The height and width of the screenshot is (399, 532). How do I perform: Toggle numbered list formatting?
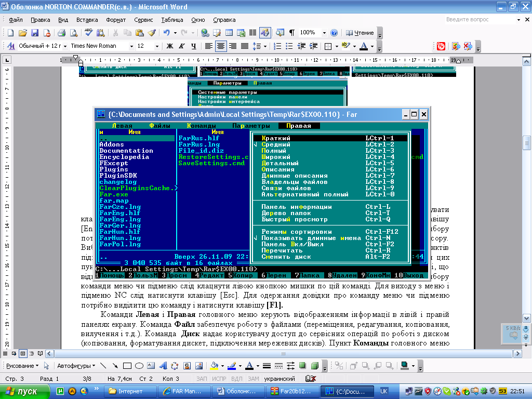[x=277, y=46]
